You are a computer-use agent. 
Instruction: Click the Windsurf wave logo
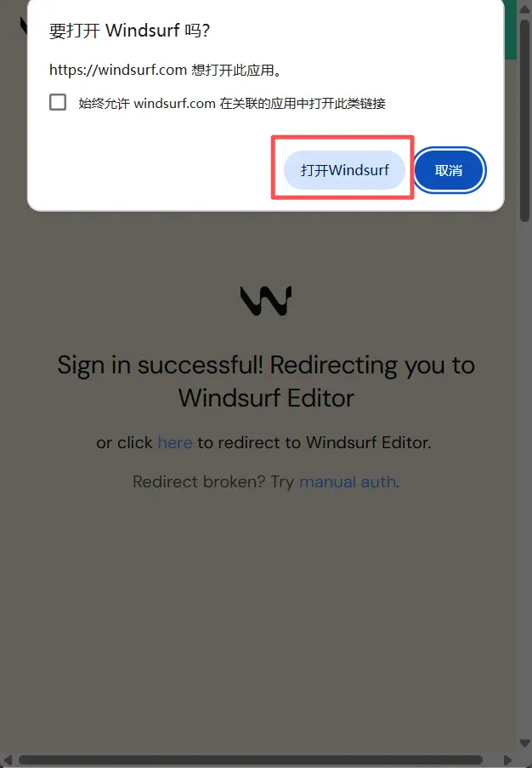tap(266, 300)
